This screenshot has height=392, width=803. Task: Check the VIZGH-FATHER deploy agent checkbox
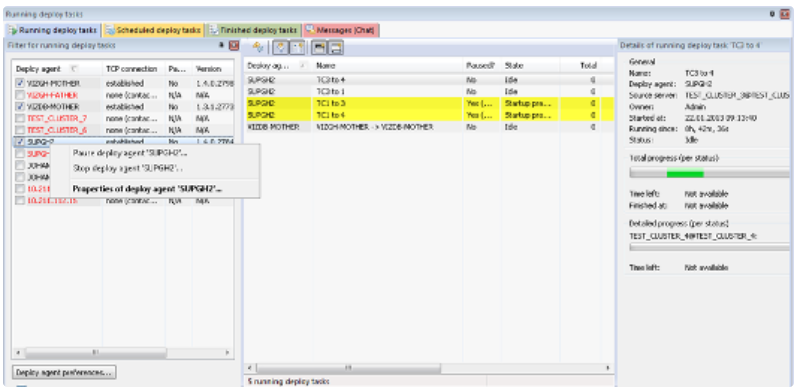[x=20, y=95]
